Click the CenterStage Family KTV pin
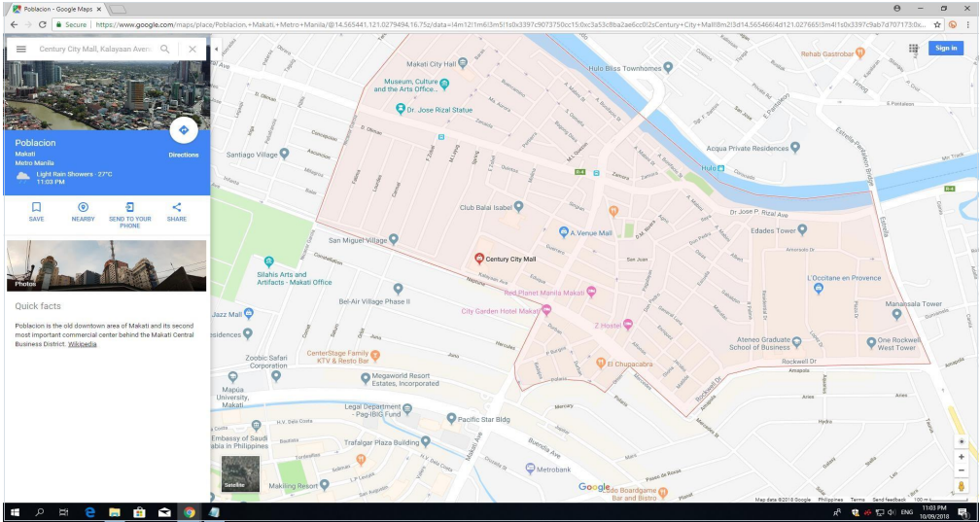This screenshot has width=980, height=522. point(375,357)
